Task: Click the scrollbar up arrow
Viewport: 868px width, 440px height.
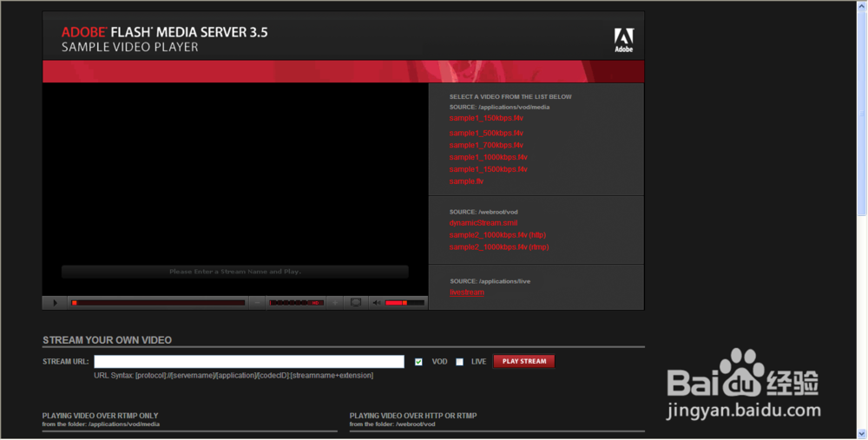Action: [862, 5]
